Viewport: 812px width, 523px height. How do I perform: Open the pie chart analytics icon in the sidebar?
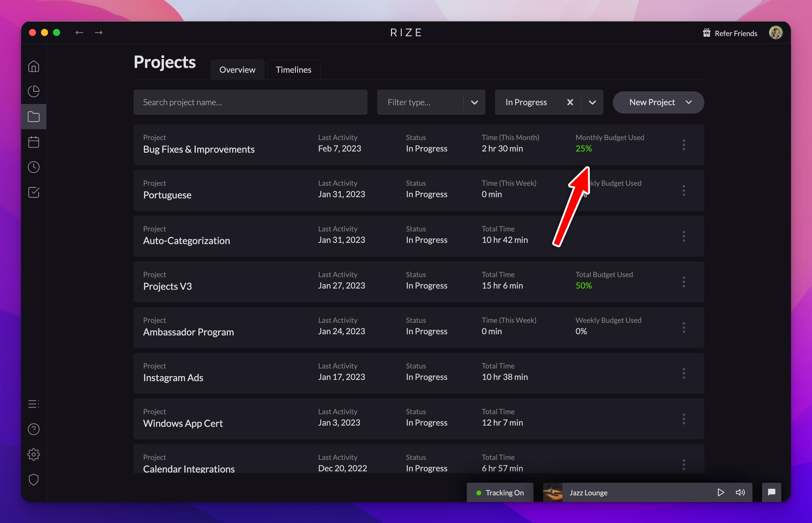tap(34, 91)
